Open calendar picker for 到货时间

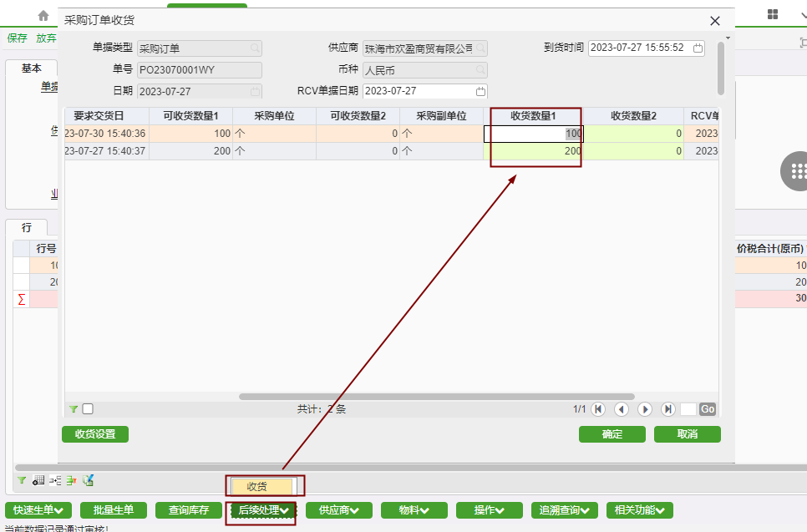point(698,48)
